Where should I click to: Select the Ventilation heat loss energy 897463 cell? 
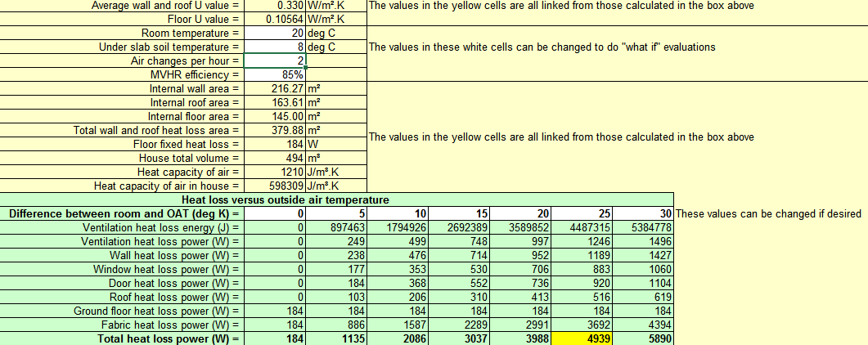pyautogui.click(x=336, y=227)
